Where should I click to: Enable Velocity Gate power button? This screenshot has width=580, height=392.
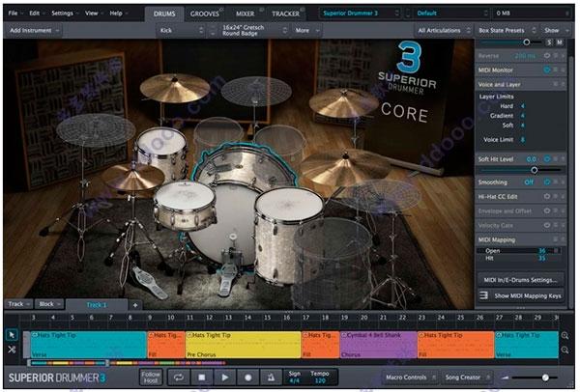coord(547,225)
